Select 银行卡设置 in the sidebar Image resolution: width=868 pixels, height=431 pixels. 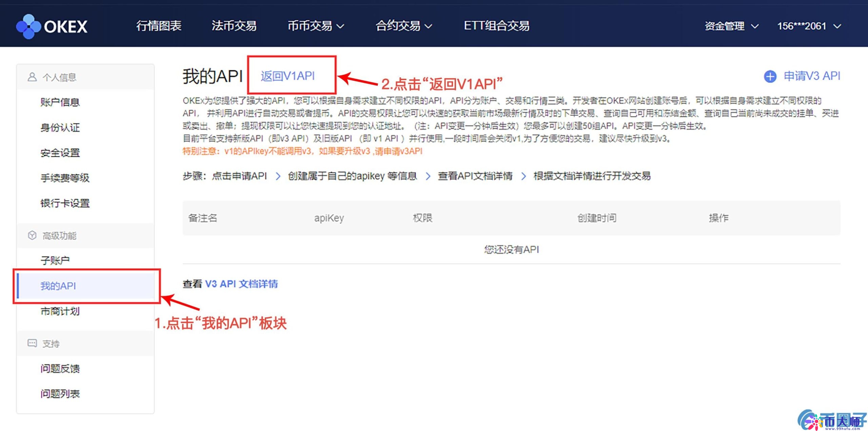[x=65, y=203]
